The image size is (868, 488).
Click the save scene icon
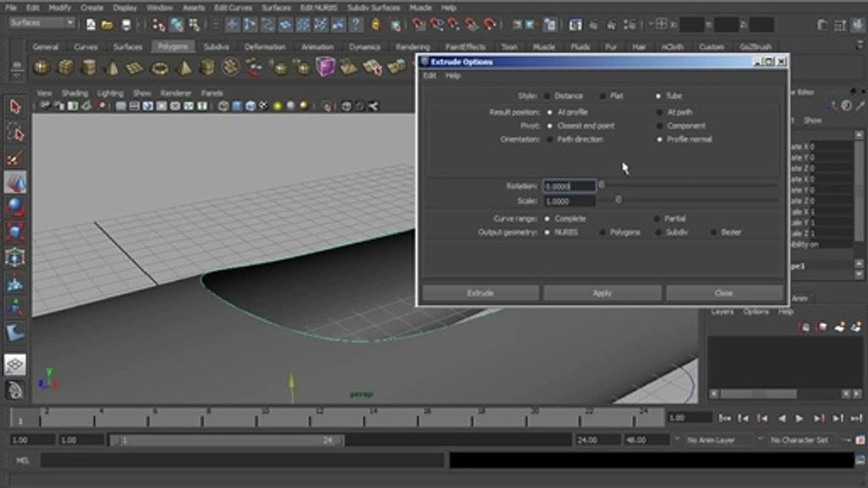[126, 24]
